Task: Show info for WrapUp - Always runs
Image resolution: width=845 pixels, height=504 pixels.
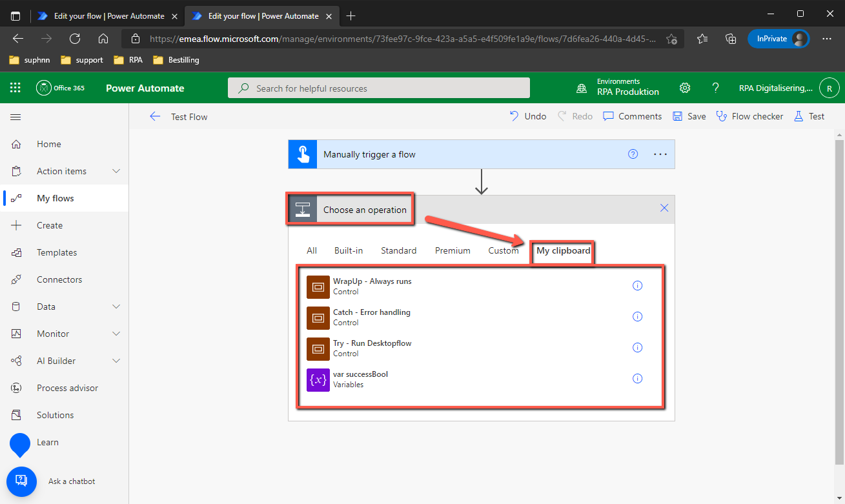Action: click(637, 285)
